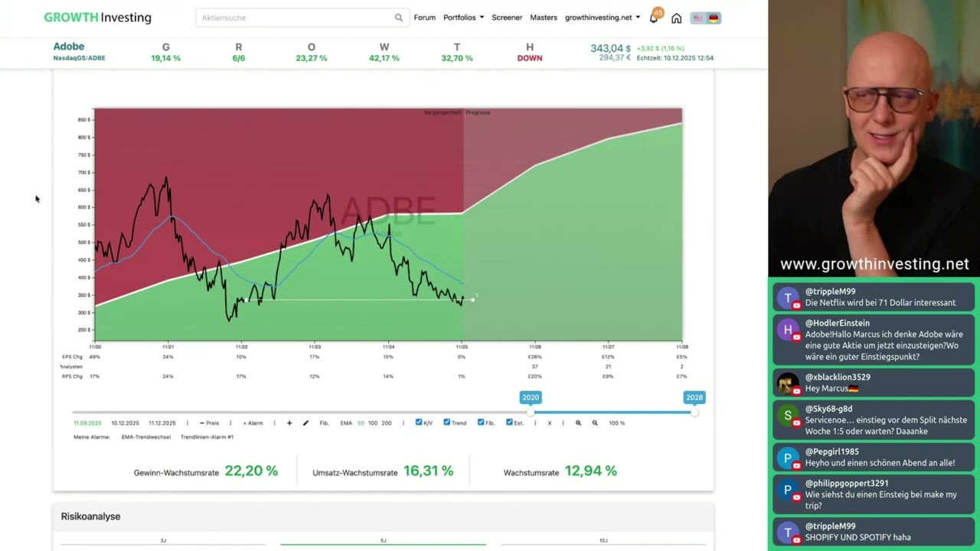Click the @HodlerEinstein chat message
The image size is (980, 551).
[873, 340]
